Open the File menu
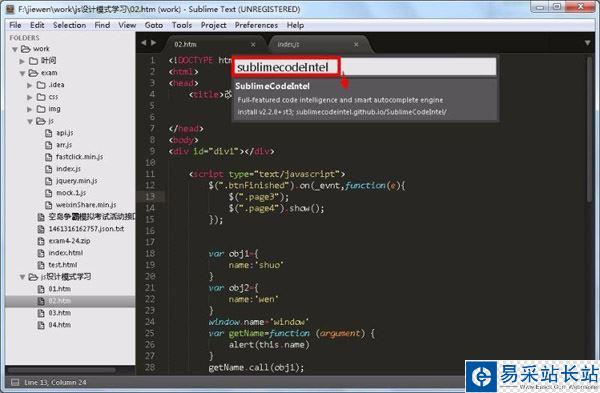This screenshot has width=600, height=393. point(15,25)
